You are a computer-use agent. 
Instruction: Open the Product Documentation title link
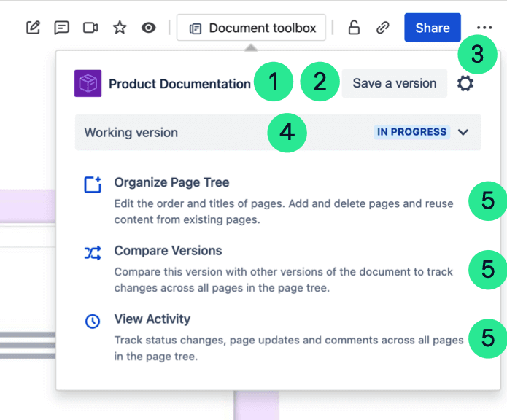point(179,84)
